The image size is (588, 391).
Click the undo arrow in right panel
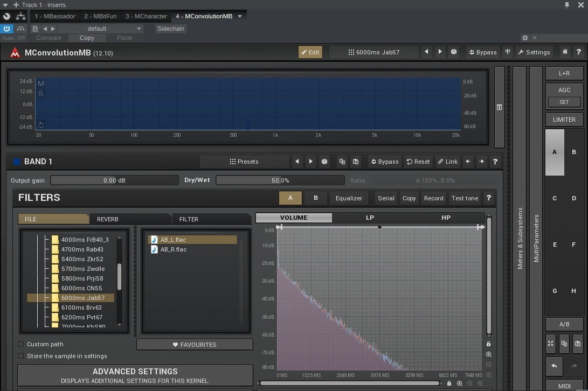click(x=554, y=366)
